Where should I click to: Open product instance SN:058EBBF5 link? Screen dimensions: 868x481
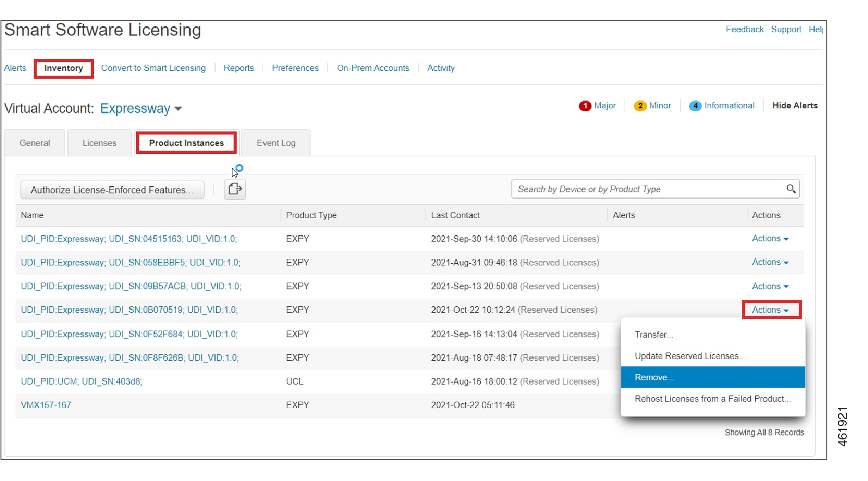click(131, 263)
